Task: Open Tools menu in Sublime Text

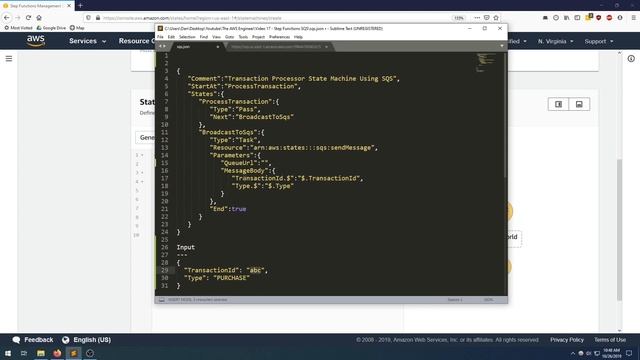Action: pos(243,37)
